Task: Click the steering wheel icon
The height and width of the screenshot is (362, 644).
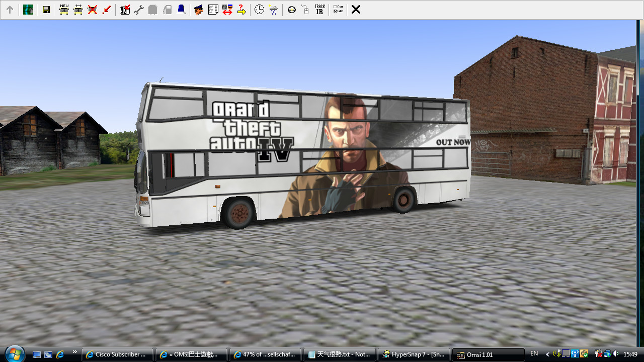Action: pyautogui.click(x=291, y=10)
